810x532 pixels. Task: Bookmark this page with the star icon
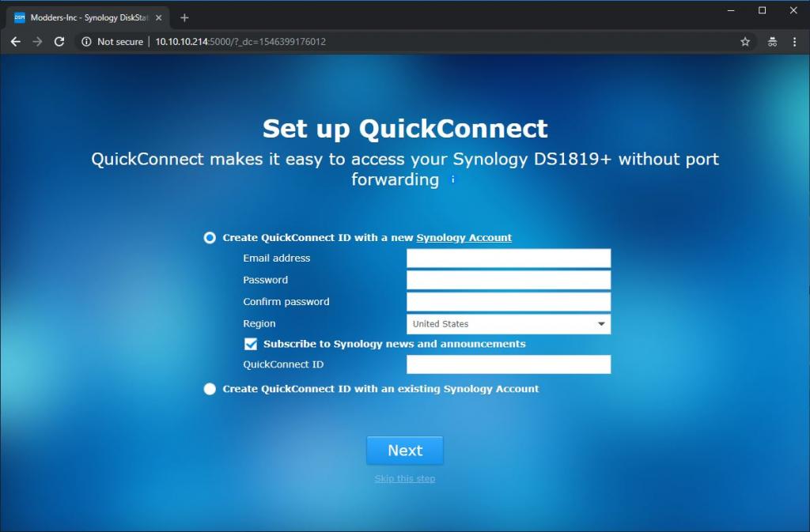click(x=745, y=42)
